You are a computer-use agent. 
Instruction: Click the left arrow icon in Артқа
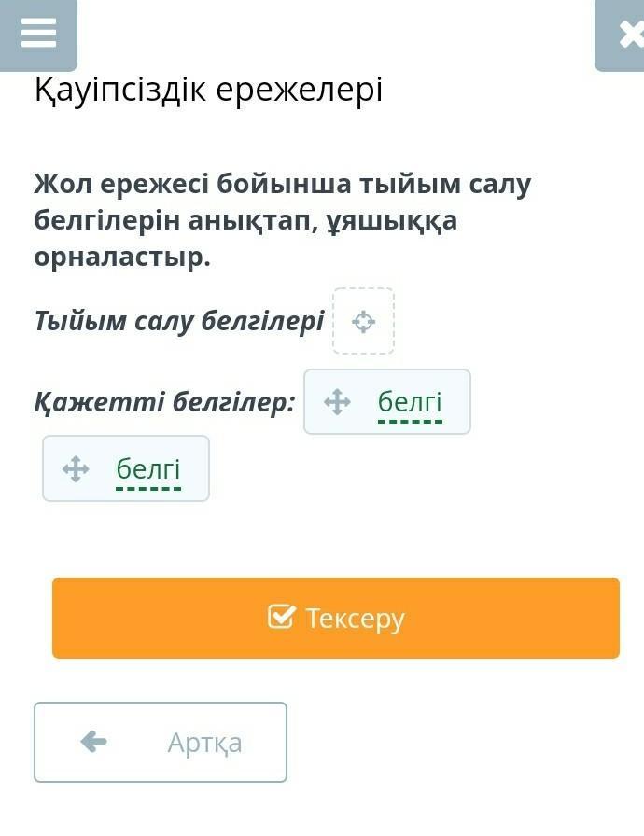(94, 742)
